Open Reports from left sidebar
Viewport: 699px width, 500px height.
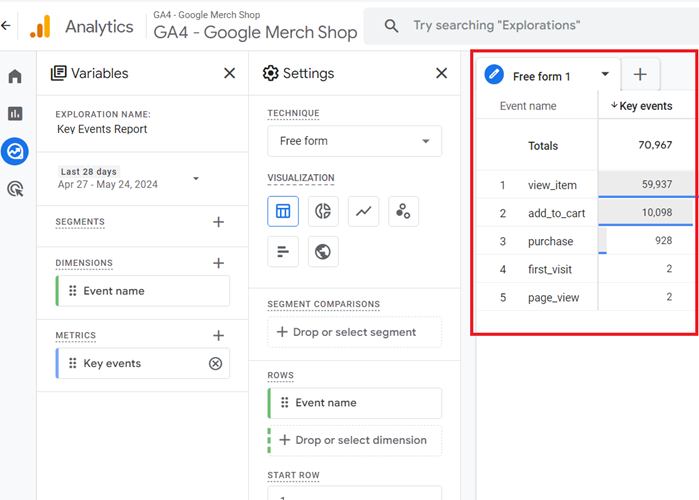coord(15,114)
